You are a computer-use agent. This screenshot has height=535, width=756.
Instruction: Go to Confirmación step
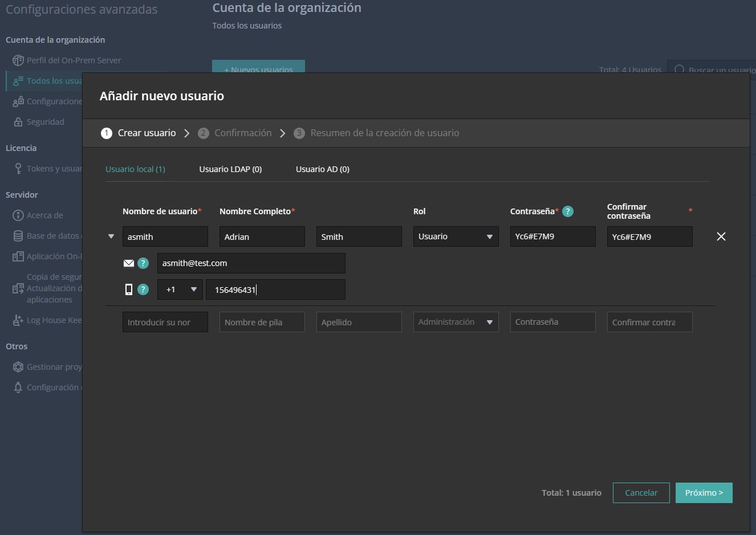[235, 133]
